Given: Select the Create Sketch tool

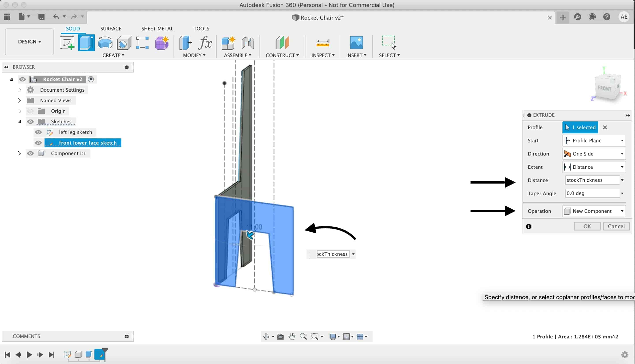Looking at the screenshot, I should [x=67, y=43].
